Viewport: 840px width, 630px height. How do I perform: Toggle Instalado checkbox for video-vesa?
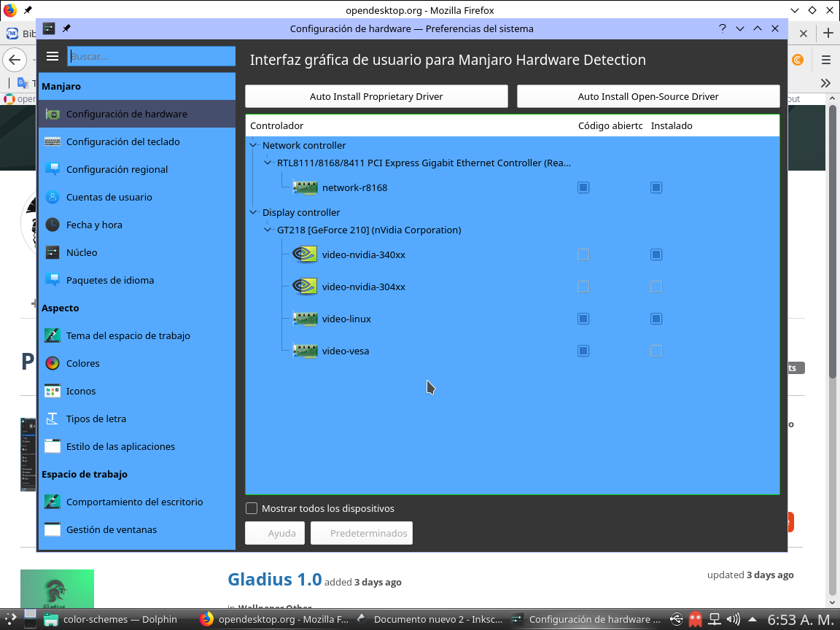656,351
